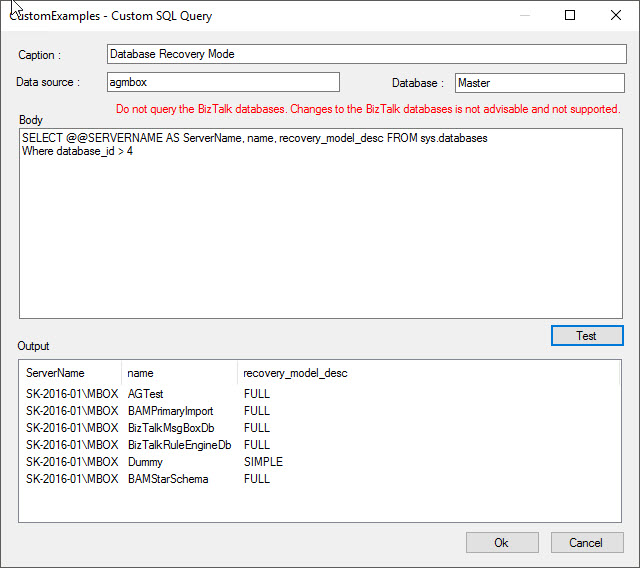This screenshot has height=568, width=640.
Task: Minimize the Custom SQL Query window
Action: [523, 15]
